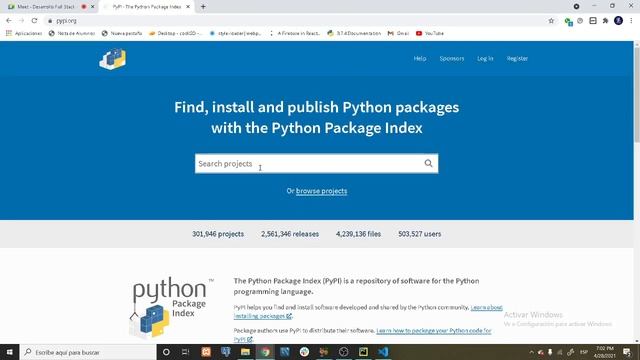Open PyCharm from the taskbar

363,352
